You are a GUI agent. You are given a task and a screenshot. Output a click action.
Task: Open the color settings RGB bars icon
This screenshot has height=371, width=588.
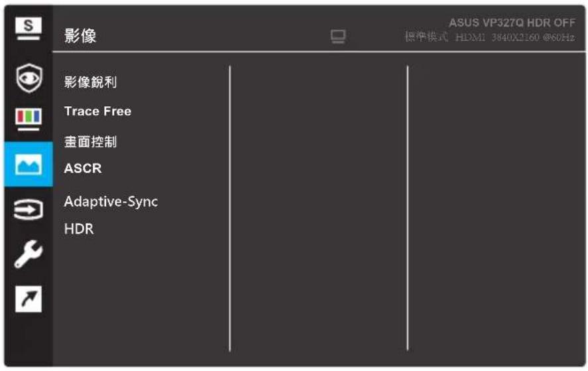(x=29, y=119)
